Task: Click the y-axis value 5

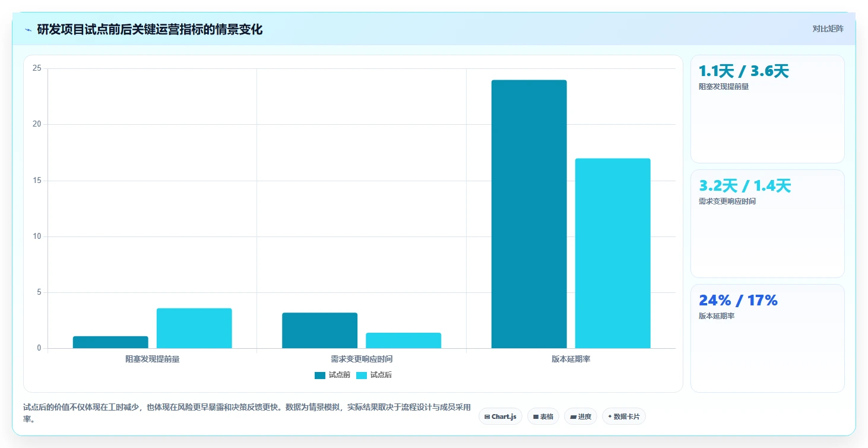Action: [x=39, y=292]
